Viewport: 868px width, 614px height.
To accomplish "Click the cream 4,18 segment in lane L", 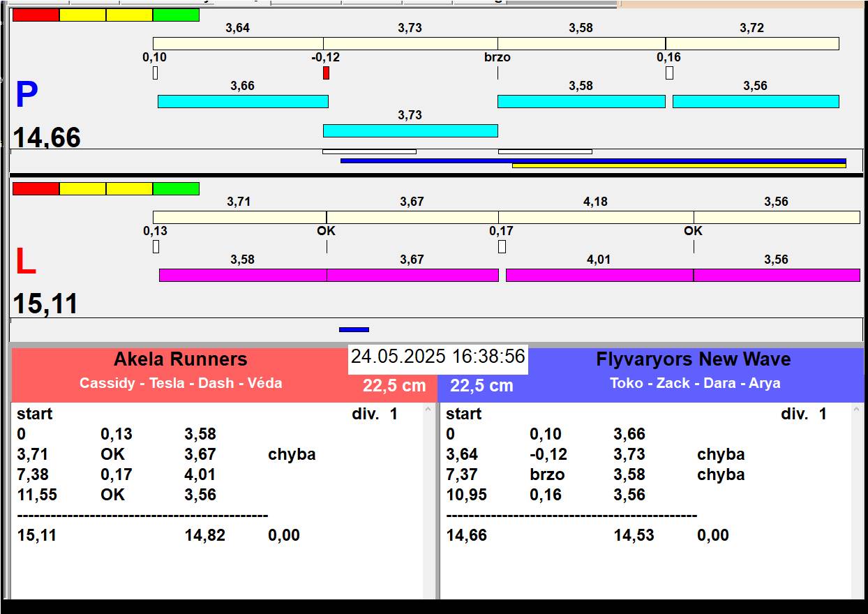I will [596, 217].
